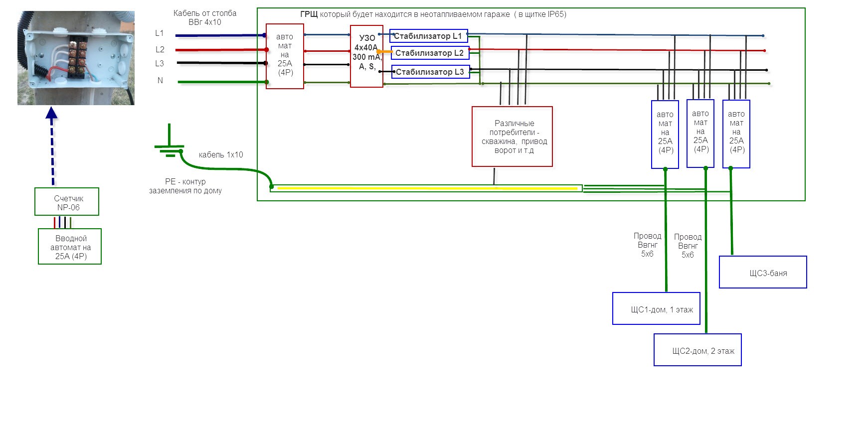Select the red input автомат 25А block

[285, 56]
